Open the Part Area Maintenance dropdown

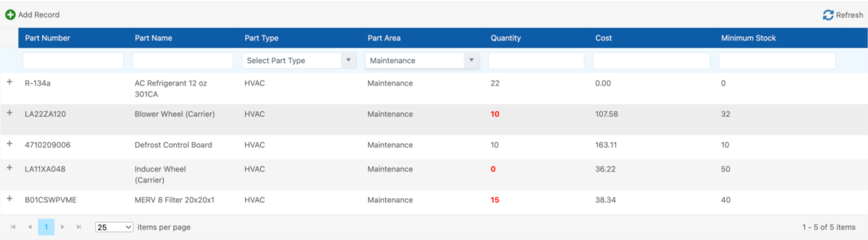[422, 60]
